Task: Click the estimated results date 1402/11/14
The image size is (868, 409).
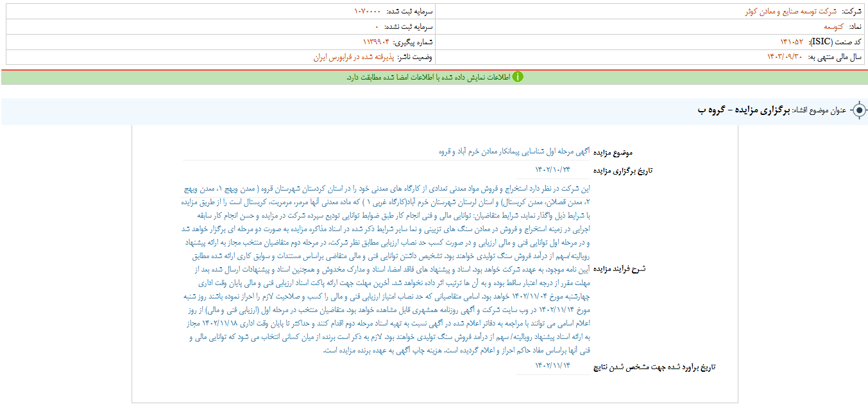Action: point(552,365)
